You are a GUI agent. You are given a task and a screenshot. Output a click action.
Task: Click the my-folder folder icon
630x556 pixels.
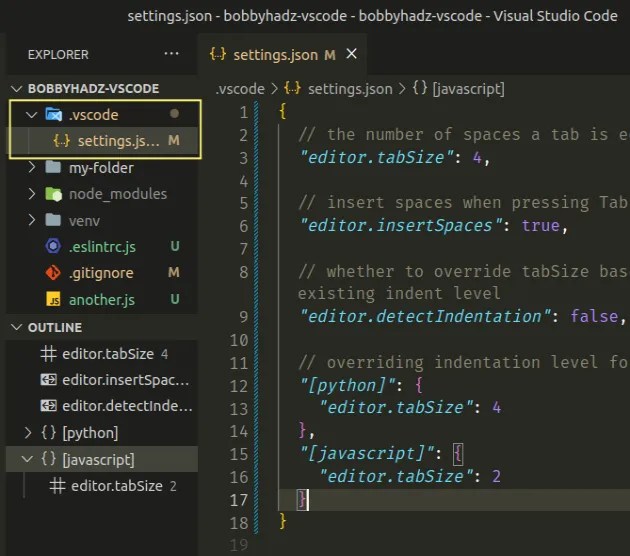tap(53, 166)
